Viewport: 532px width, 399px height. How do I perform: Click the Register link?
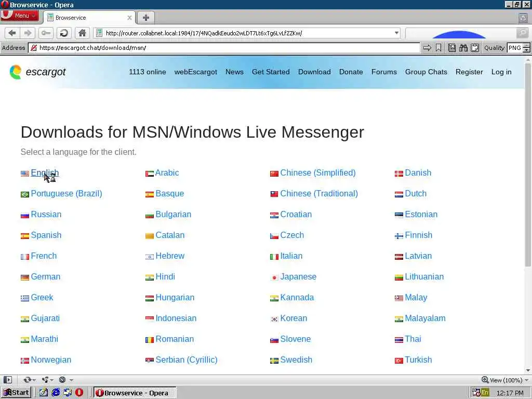click(x=469, y=72)
